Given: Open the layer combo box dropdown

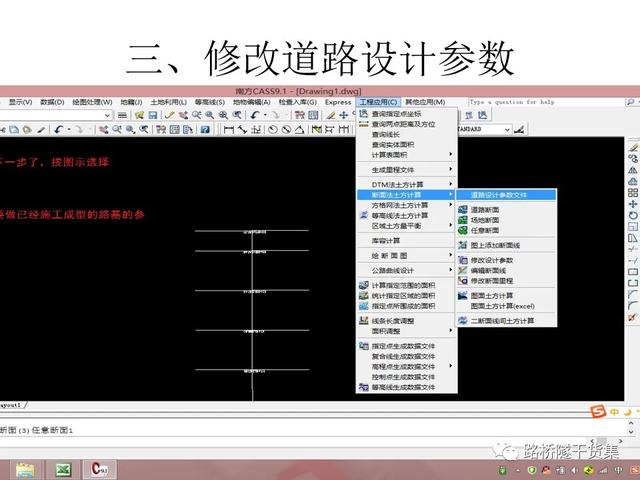Looking at the screenshot, I should coord(107,115).
